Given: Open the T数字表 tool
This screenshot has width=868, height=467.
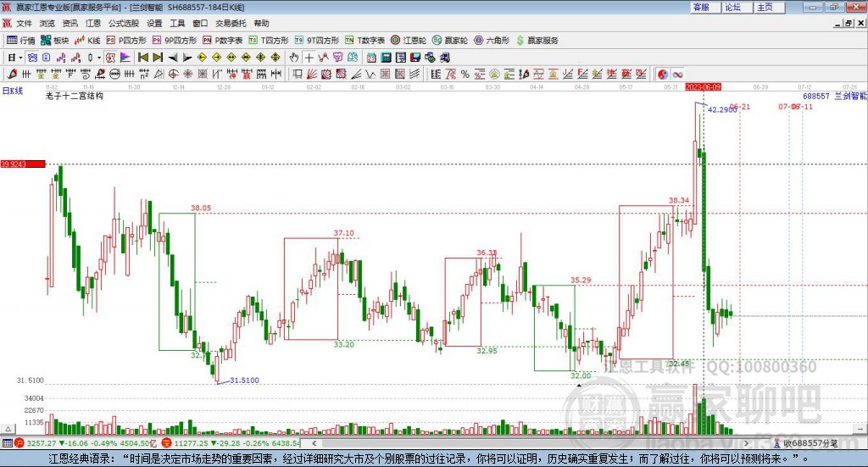Looking at the screenshot, I should [x=365, y=41].
